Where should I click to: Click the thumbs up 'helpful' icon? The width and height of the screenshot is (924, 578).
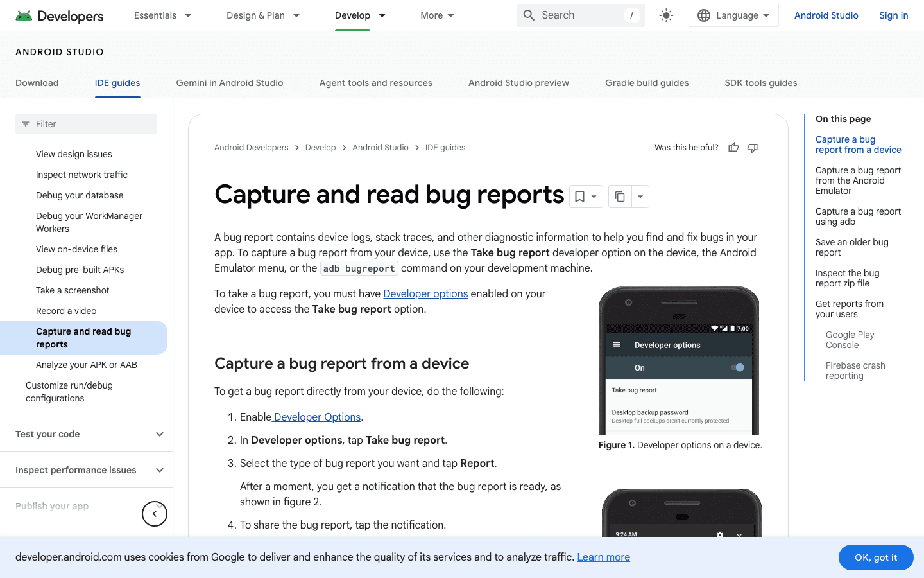(x=733, y=147)
